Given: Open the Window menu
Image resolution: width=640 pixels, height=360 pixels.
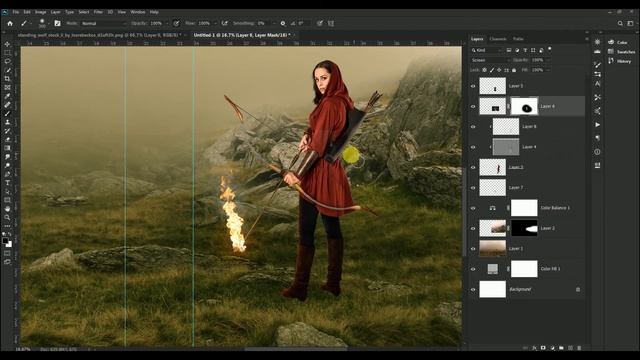Looking at the screenshot, I should click(x=138, y=12).
